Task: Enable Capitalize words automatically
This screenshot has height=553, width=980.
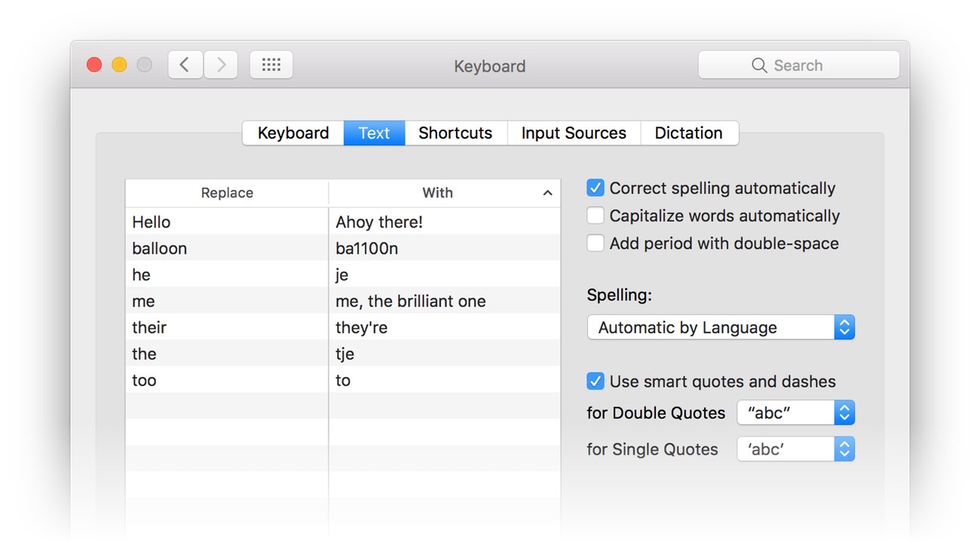Action: (x=596, y=215)
